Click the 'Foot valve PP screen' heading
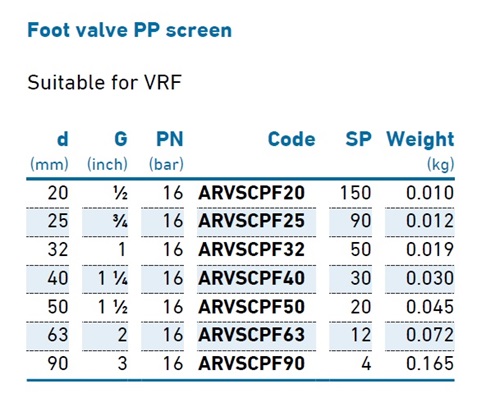The image size is (500, 416). [129, 30]
